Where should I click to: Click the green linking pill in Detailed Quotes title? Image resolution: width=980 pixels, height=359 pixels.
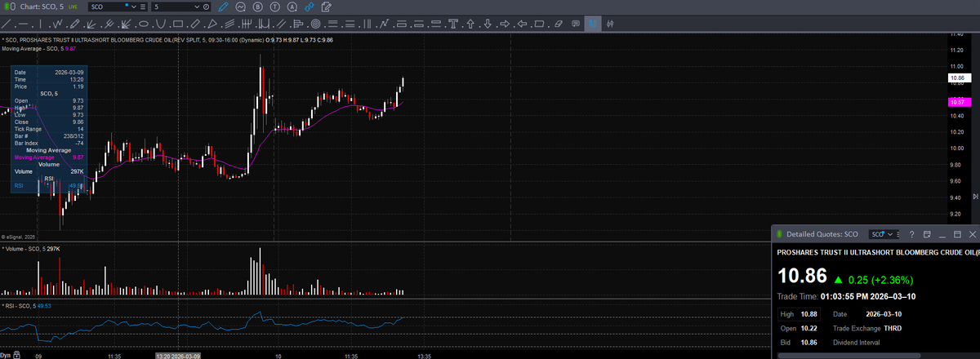click(780, 234)
